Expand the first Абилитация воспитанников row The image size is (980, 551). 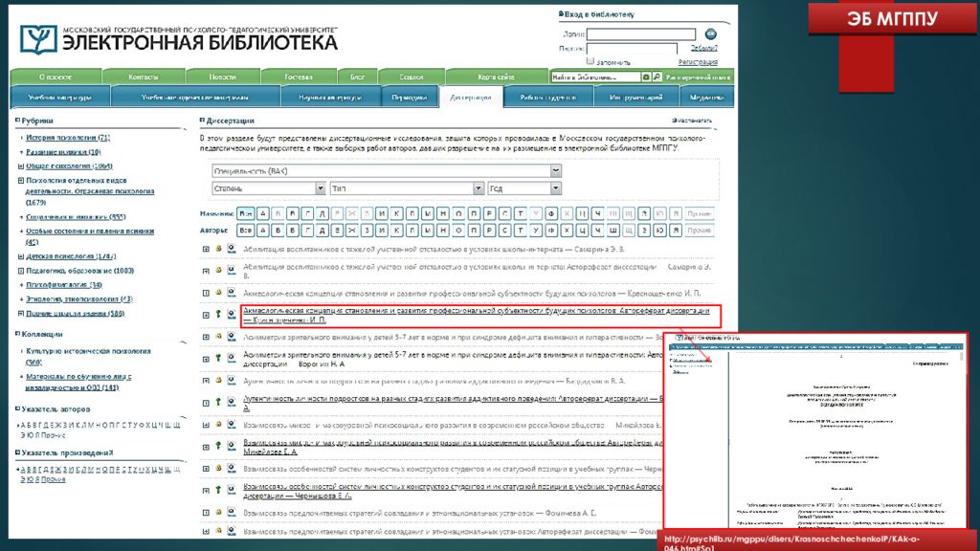(205, 250)
